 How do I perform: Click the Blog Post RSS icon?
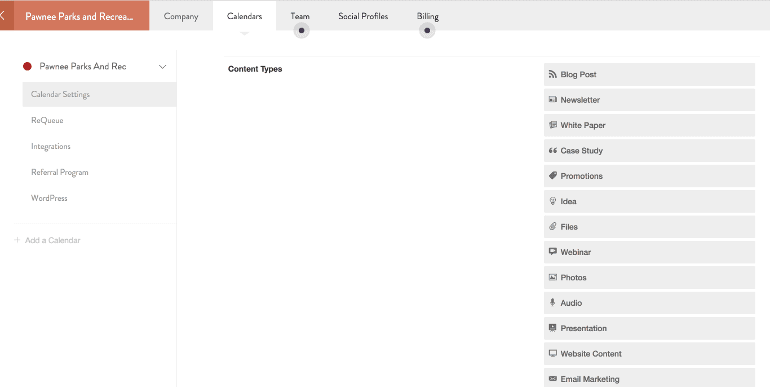coord(552,74)
